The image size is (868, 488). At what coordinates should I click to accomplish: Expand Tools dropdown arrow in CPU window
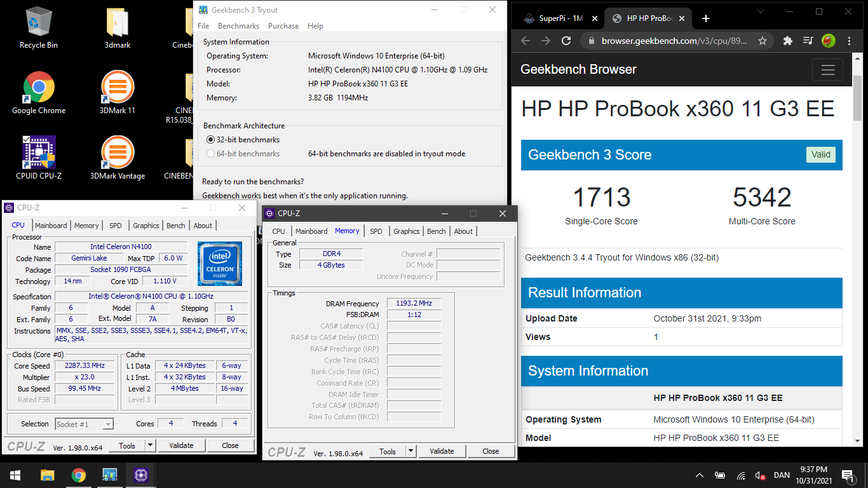click(151, 445)
